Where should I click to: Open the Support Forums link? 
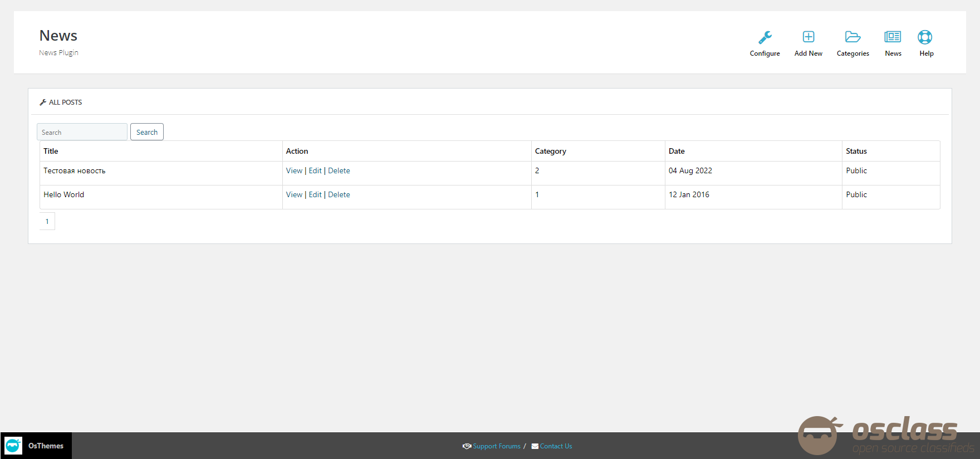tap(496, 446)
